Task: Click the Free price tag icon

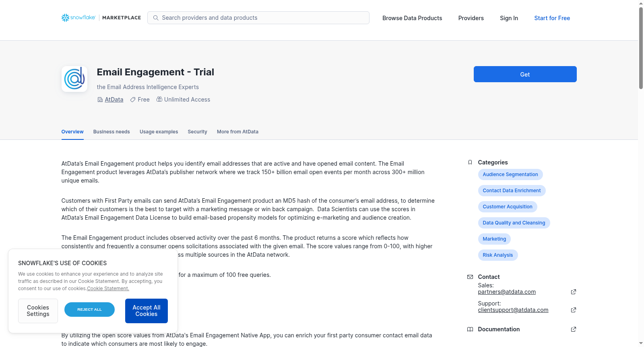Action: click(x=133, y=100)
